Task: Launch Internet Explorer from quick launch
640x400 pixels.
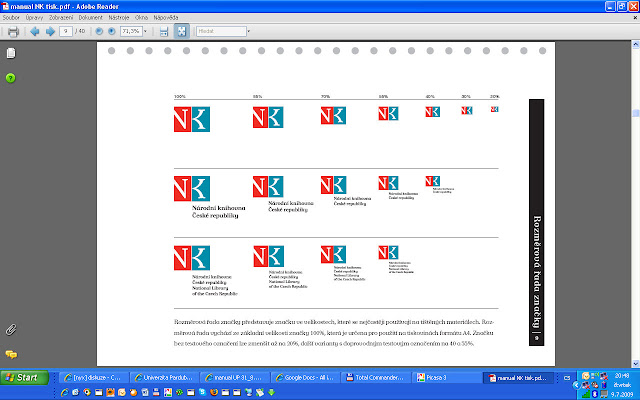Action: [64, 393]
